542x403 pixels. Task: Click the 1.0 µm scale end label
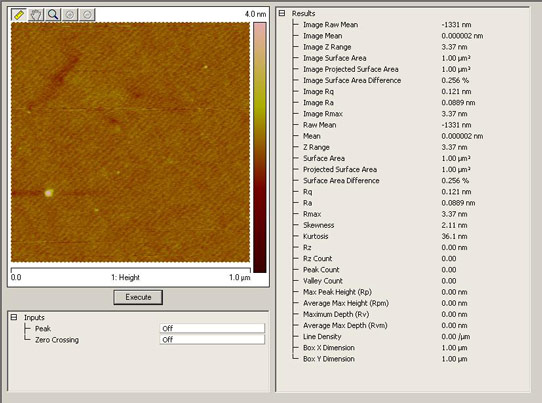[240, 278]
